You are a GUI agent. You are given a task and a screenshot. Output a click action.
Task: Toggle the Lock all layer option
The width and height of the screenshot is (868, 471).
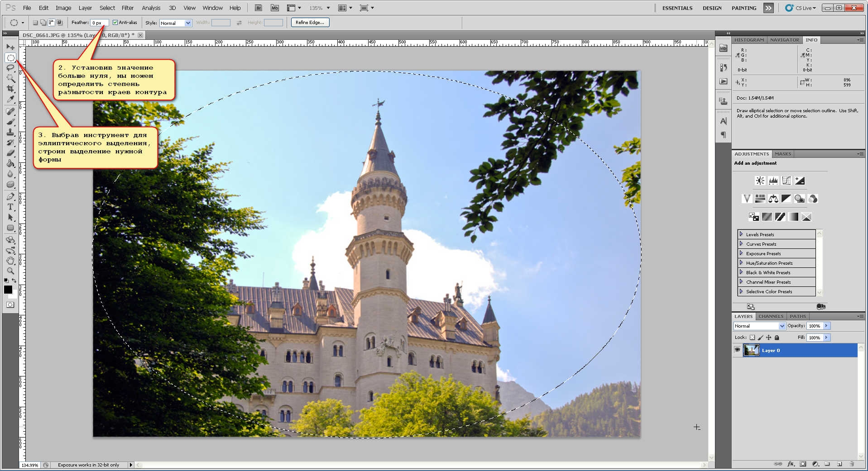pyautogui.click(x=777, y=338)
